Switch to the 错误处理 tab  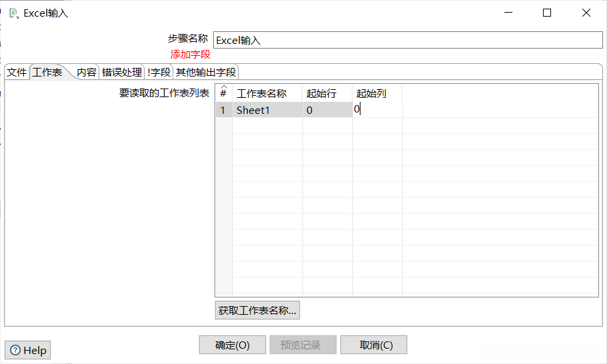121,73
